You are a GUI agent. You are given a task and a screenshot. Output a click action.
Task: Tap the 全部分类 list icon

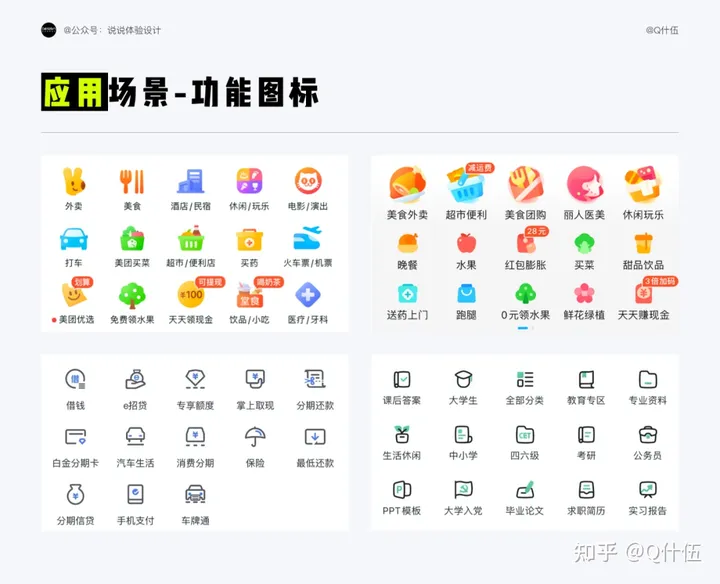(x=525, y=379)
